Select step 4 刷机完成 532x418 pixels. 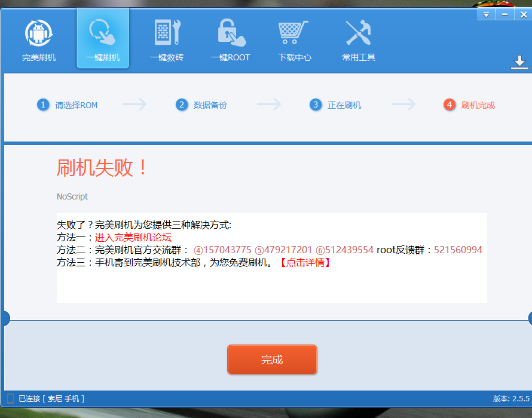pyautogui.click(x=469, y=105)
